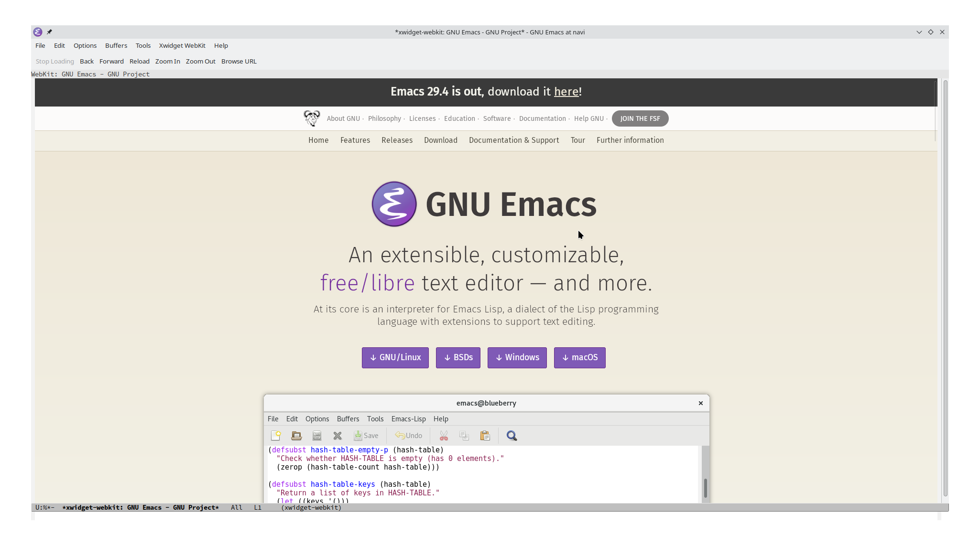The image size is (980, 557).
Task: Click GNU/Linux download button
Action: click(x=395, y=357)
